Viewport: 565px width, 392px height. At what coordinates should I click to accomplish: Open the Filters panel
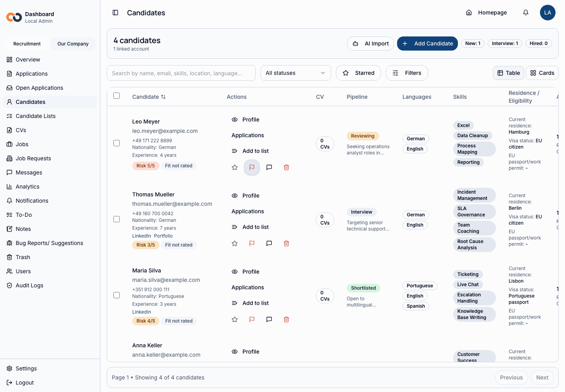coord(407,73)
